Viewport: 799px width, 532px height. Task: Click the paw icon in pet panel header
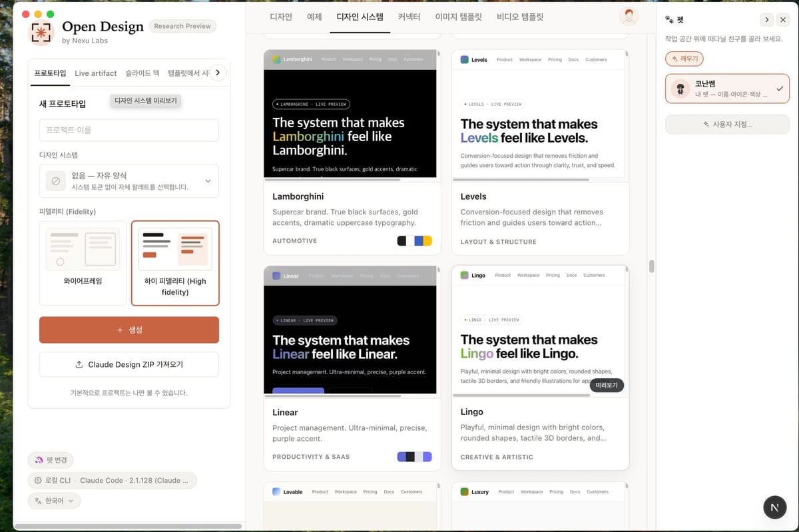click(669, 20)
